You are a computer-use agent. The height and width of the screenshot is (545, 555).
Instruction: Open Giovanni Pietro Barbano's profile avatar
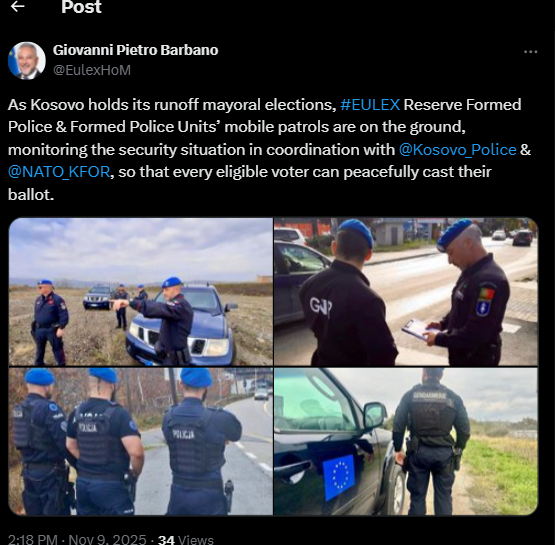(x=27, y=61)
